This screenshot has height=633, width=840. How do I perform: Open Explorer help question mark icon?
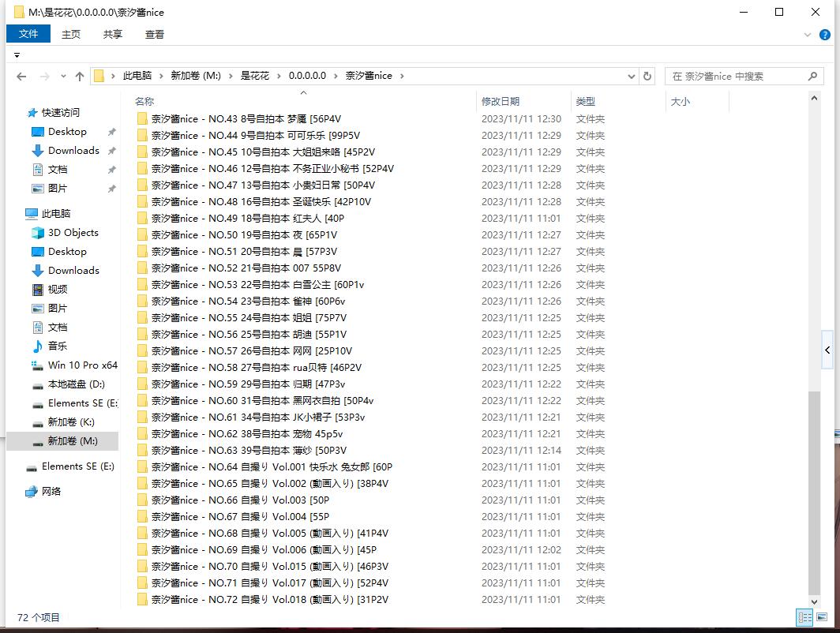coord(825,35)
